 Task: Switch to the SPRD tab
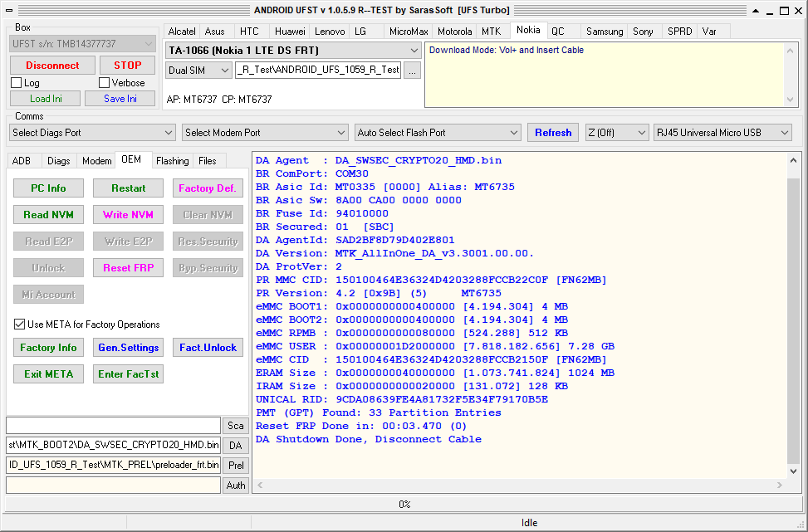[679, 32]
